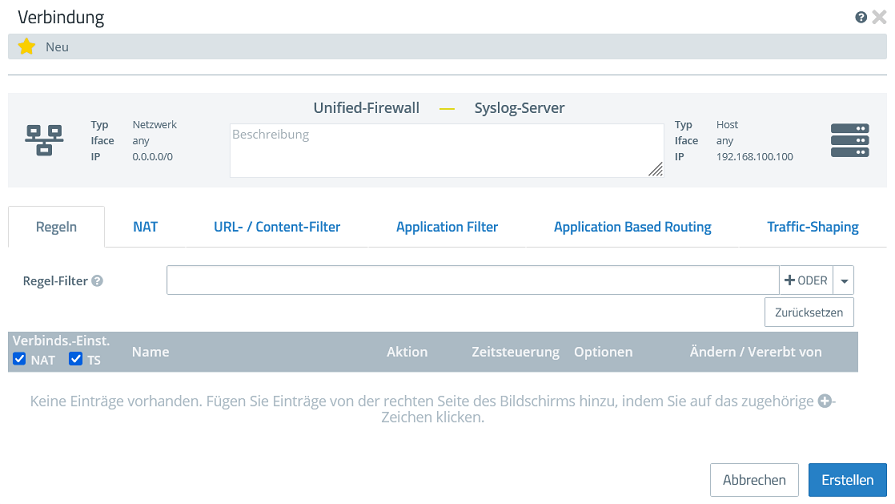Click the Erstellen button
This screenshot has width=895, height=504.
click(x=847, y=480)
